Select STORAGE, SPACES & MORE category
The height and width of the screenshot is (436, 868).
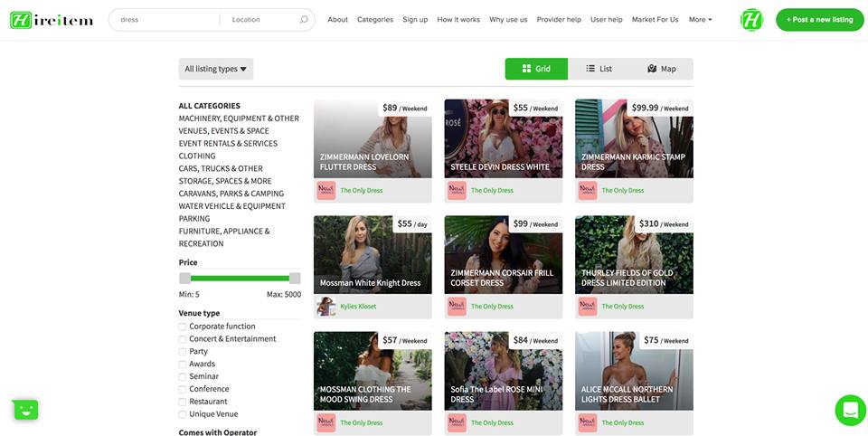tap(225, 181)
